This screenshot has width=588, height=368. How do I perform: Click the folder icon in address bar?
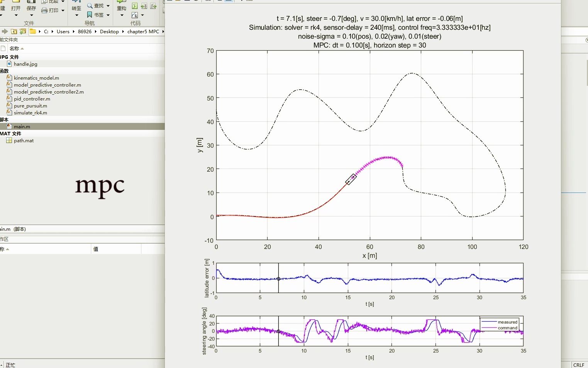(33, 31)
